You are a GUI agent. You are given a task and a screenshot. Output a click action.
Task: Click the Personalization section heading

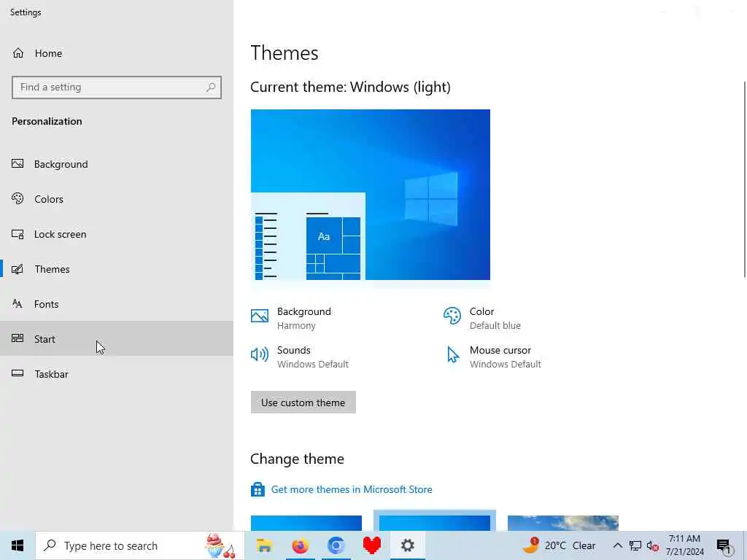click(47, 122)
